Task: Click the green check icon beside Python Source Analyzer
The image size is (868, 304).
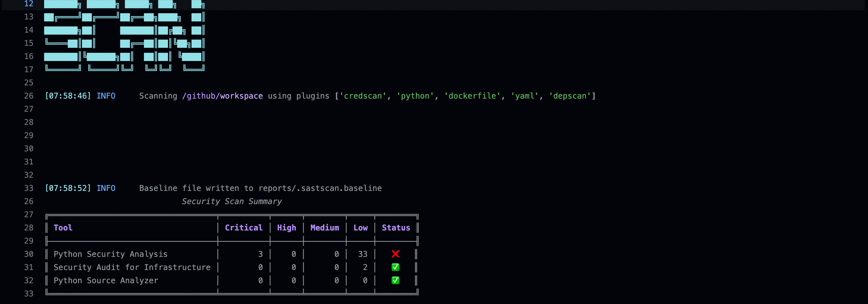Action: [395, 280]
